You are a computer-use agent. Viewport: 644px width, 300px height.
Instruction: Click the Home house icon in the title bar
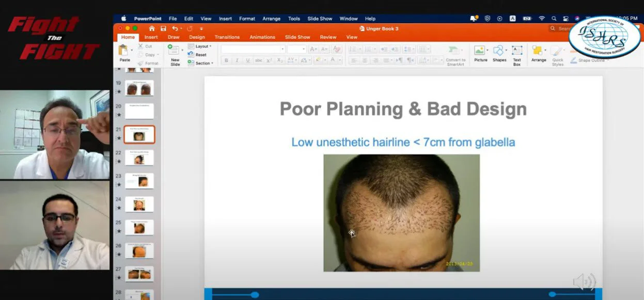pos(152,28)
